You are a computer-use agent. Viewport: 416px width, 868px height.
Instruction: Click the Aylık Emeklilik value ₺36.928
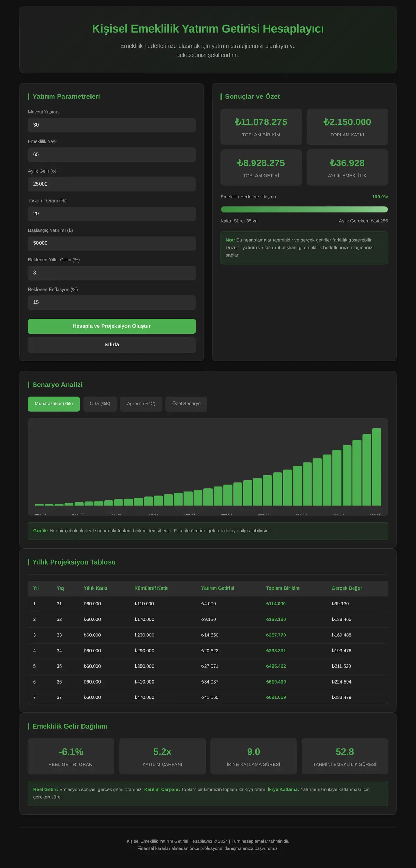(347, 163)
